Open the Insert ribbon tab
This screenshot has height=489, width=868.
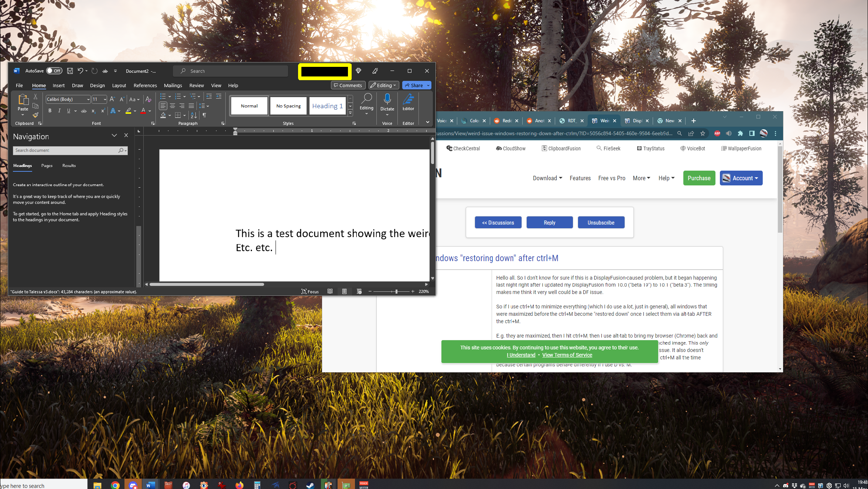pos(58,85)
